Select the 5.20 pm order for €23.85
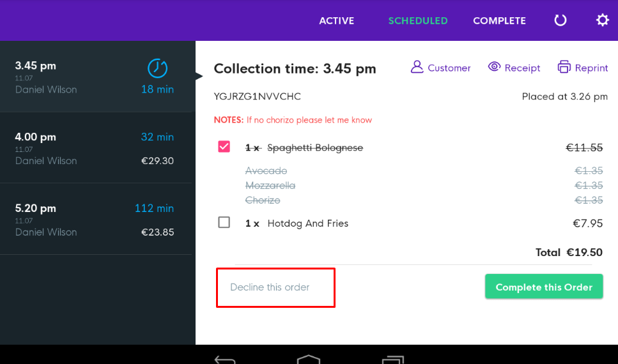Image resolution: width=618 pixels, height=364 pixels. (96, 220)
